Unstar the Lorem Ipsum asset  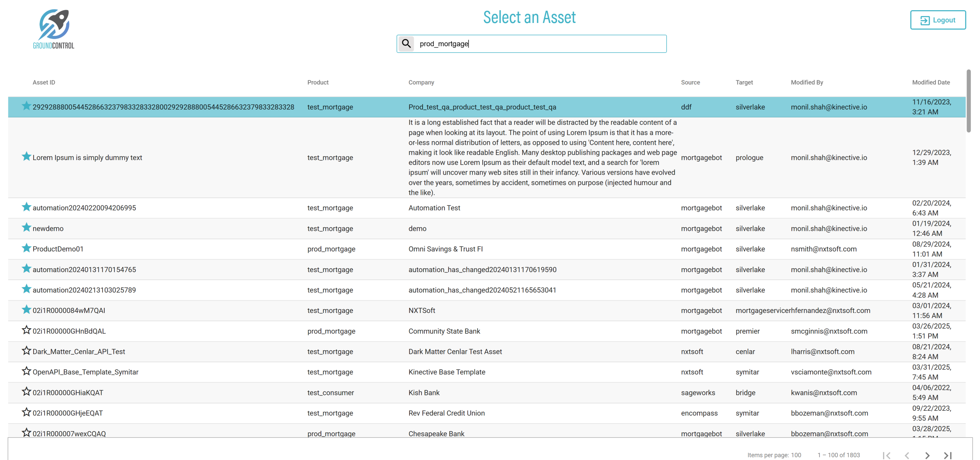coord(26,156)
